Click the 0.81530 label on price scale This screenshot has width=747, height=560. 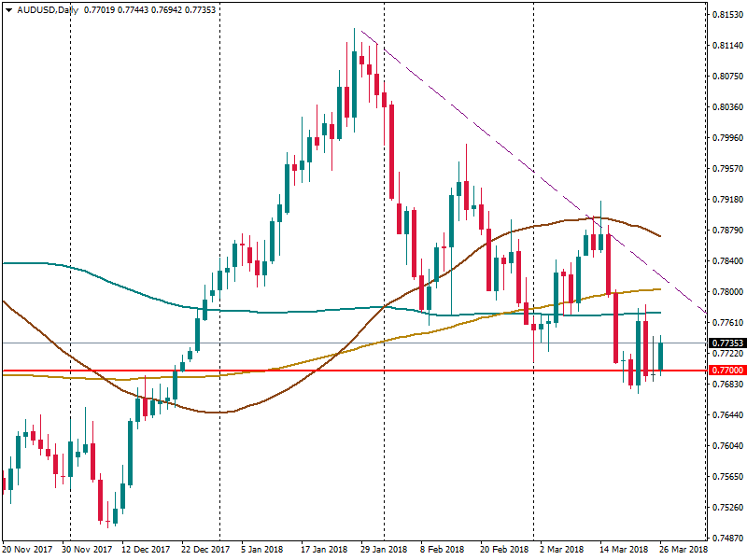click(x=725, y=15)
